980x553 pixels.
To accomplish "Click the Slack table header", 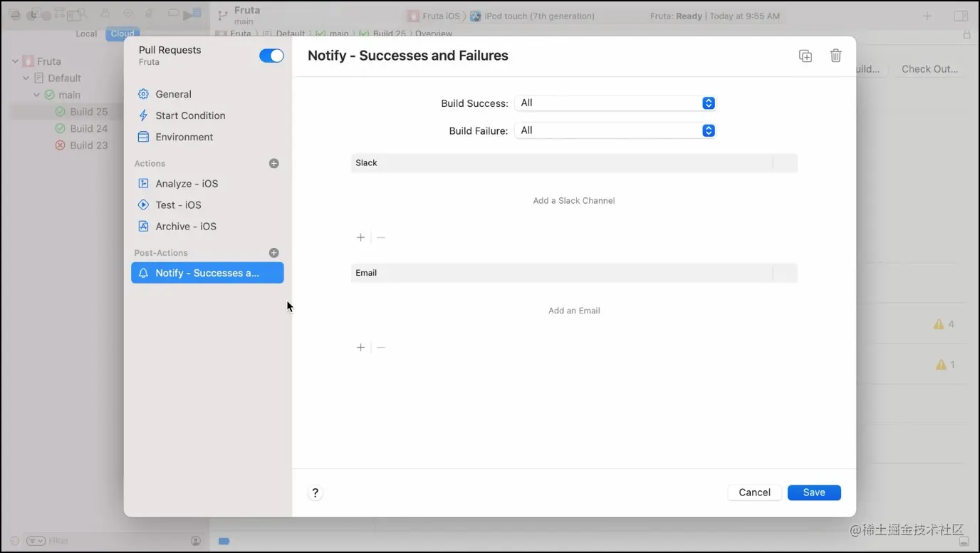I will [x=574, y=163].
